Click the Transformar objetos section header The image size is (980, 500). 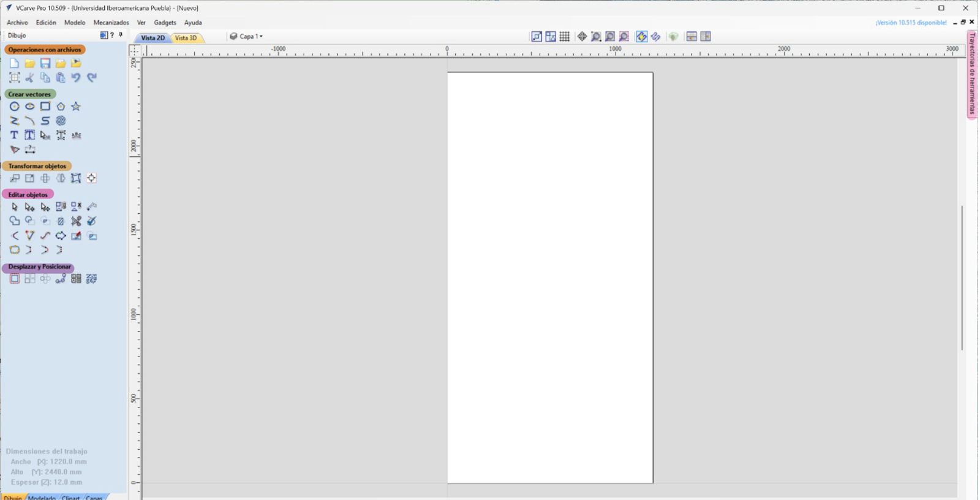37,166
